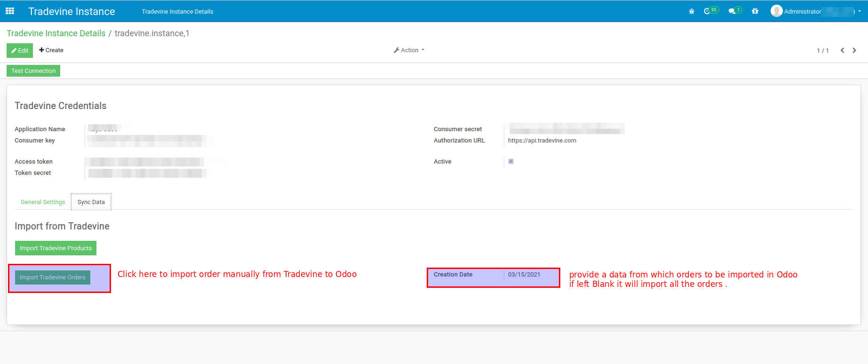Click the 1 / 1 pager counter
Image resolution: width=868 pixels, height=364 pixels.
(x=823, y=51)
